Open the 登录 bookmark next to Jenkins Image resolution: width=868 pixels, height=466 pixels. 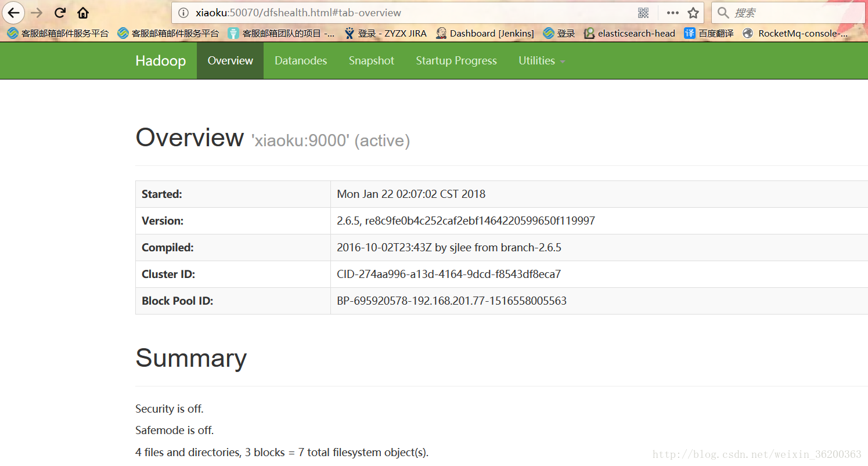(x=559, y=33)
